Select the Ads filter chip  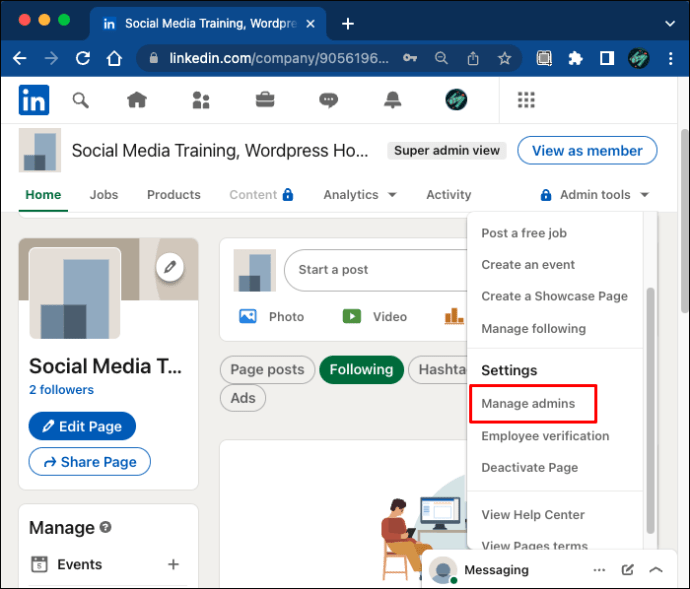[243, 398]
